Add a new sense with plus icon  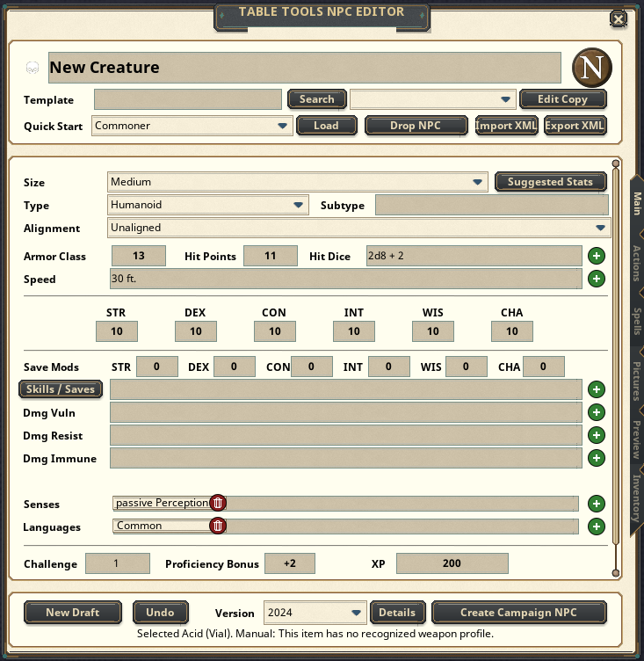tap(596, 504)
